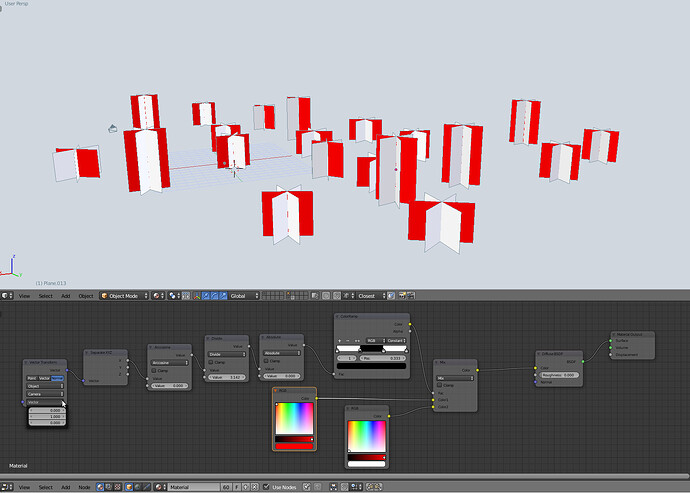
Task: Collapse the ColorRamp node triangle
Action: (x=338, y=316)
